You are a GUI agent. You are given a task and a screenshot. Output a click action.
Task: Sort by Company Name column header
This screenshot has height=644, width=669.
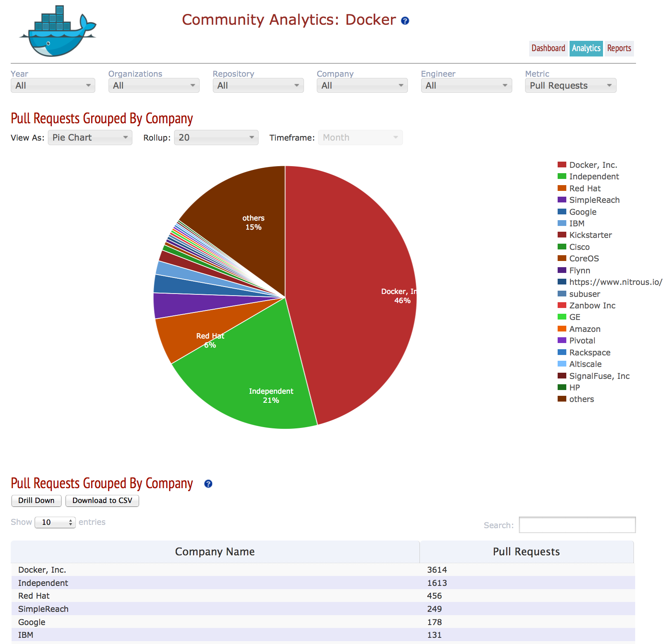click(215, 552)
